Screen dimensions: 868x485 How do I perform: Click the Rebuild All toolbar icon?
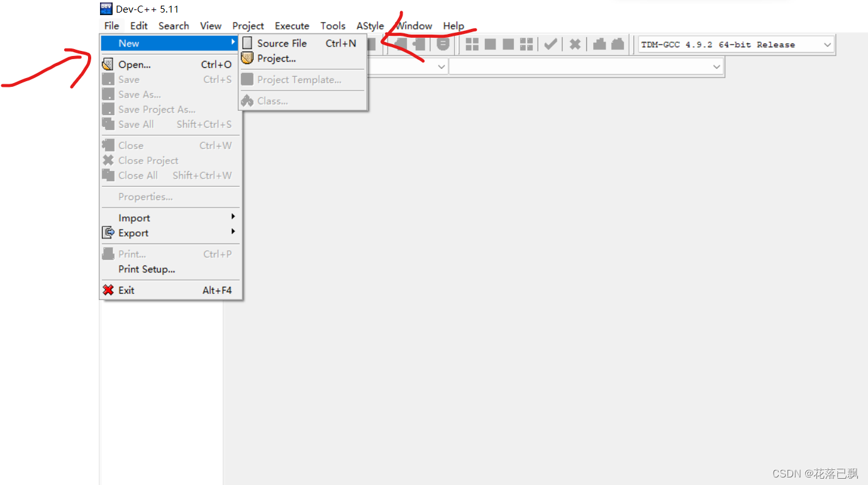point(526,44)
